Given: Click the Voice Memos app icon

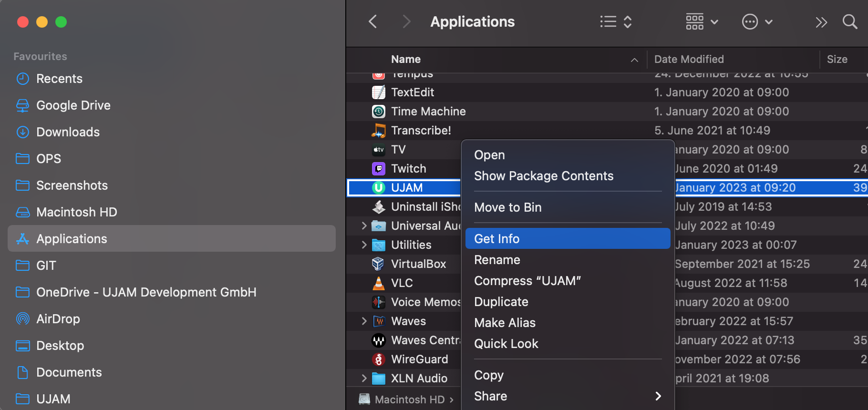Looking at the screenshot, I should [379, 302].
